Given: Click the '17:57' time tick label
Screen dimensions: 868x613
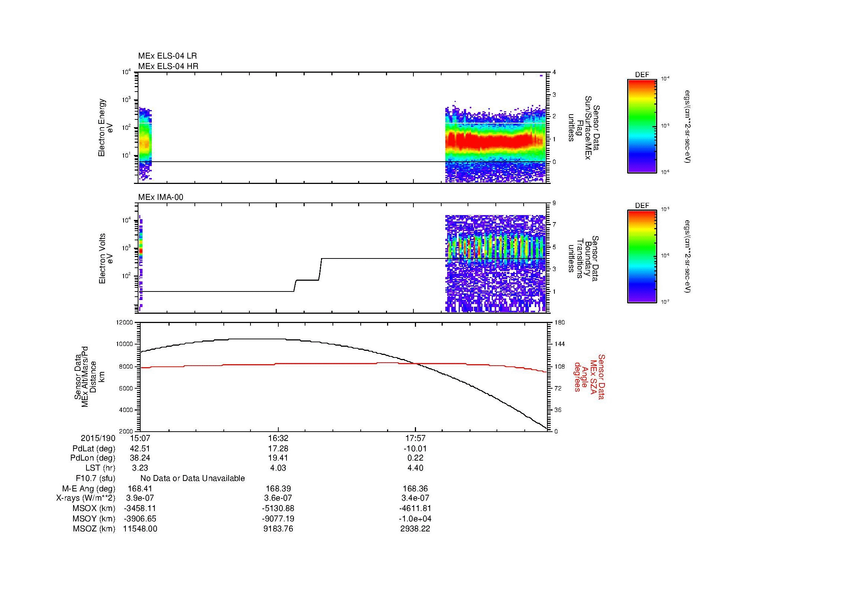Looking at the screenshot, I should pos(415,438).
